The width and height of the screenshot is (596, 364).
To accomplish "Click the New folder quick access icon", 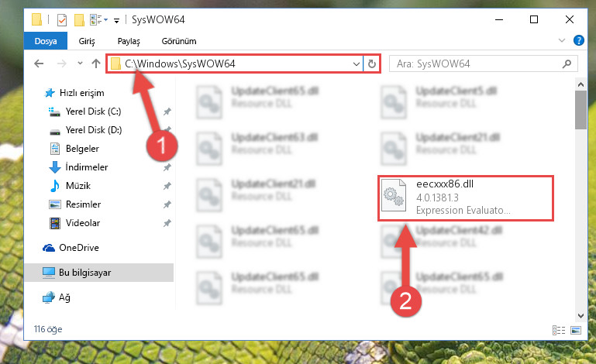I will click(79, 20).
